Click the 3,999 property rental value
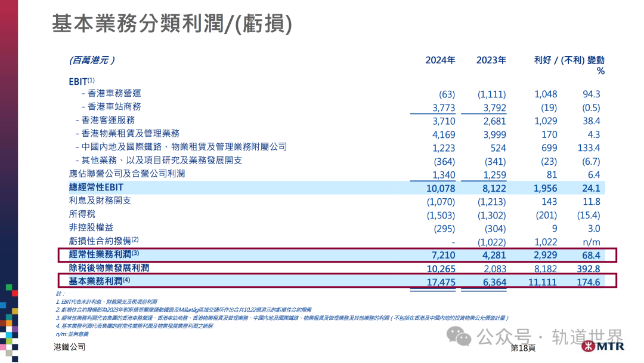This screenshot has height=363, width=644. pos(495,135)
